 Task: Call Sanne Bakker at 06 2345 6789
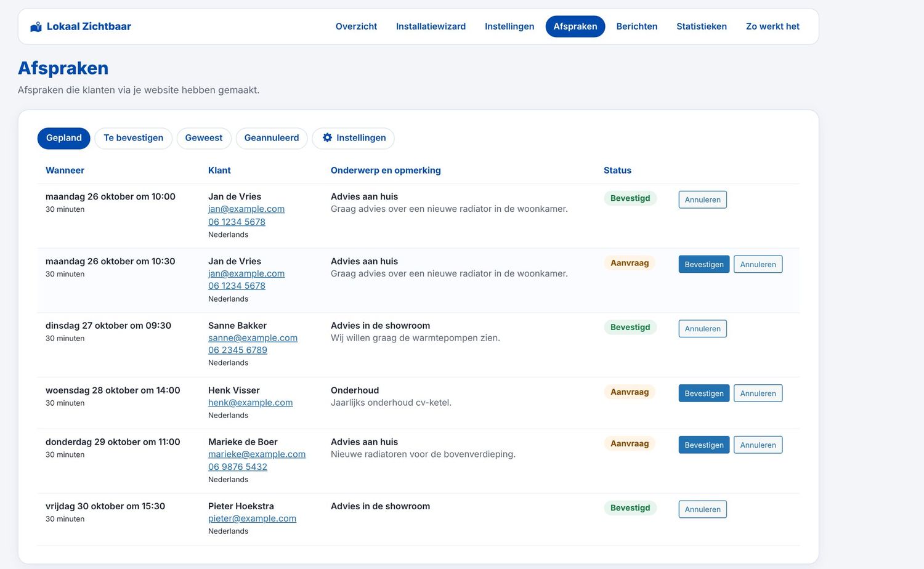pos(238,350)
